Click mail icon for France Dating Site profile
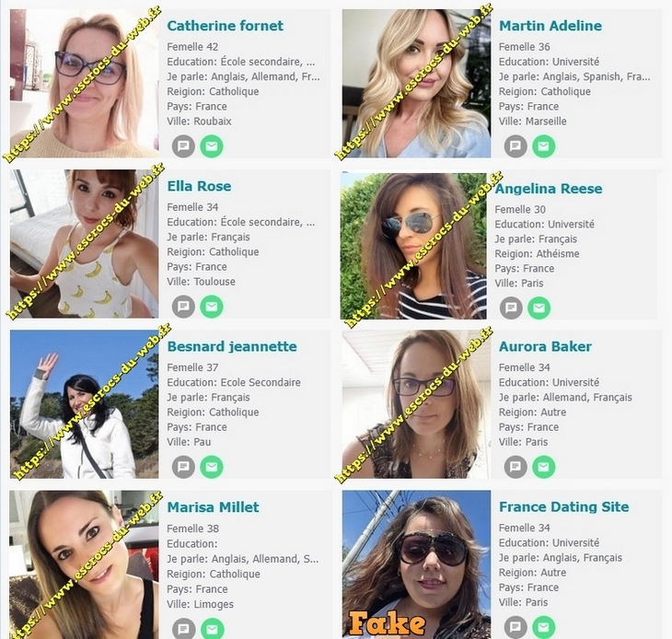This screenshot has width=672, height=639. click(x=543, y=627)
